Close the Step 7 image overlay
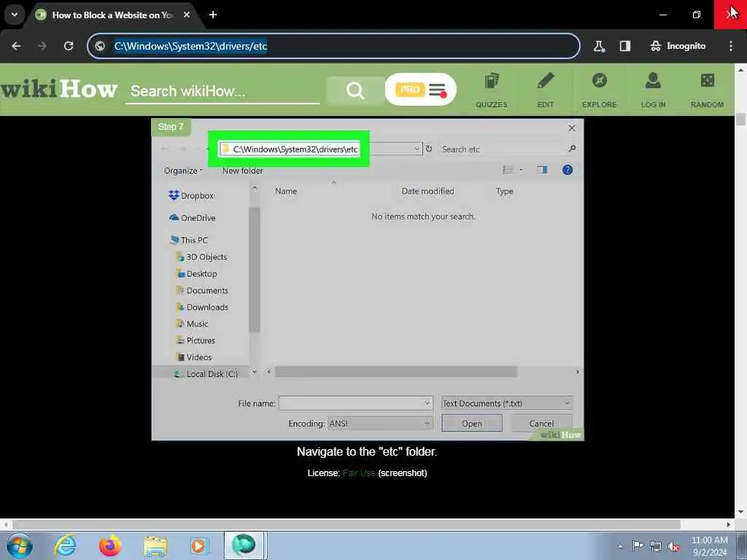Screen dimensions: 747x560 (572, 128)
